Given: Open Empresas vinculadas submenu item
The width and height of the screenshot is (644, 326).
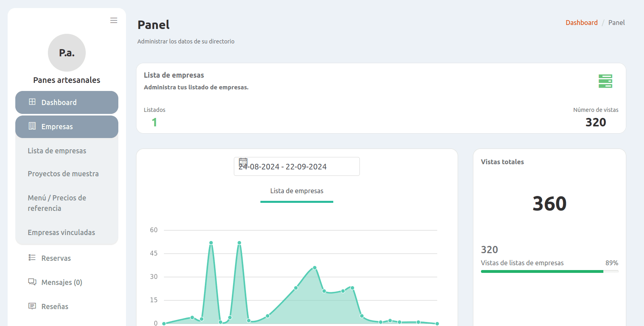Looking at the screenshot, I should (61, 232).
